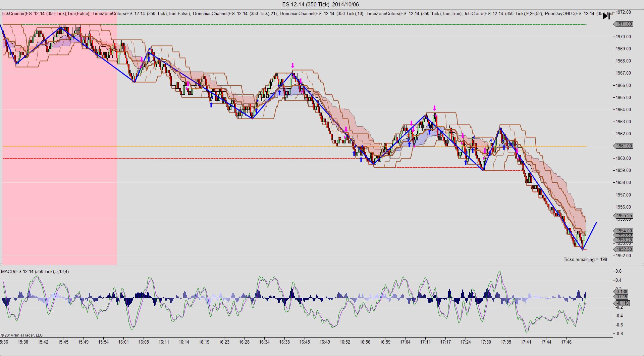
Task: Click the 1959.00 price axis label
Action: point(623,170)
